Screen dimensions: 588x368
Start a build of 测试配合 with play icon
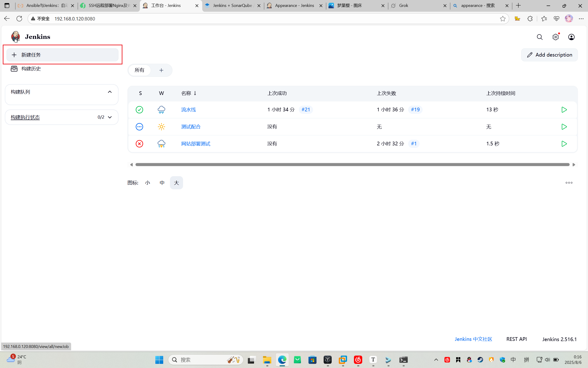coord(564,127)
